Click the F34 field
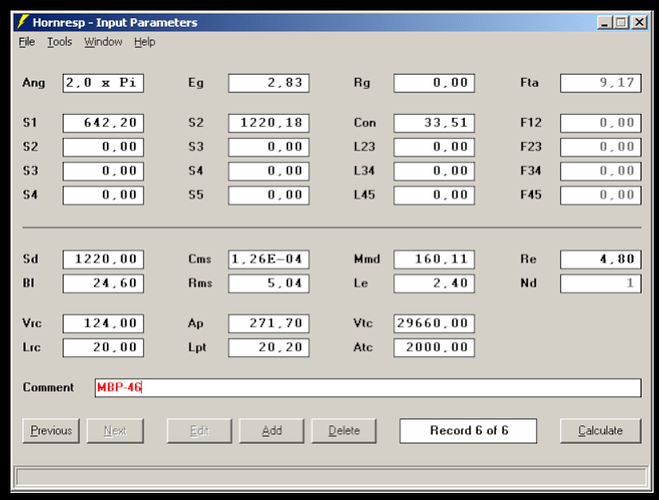Image resolution: width=659 pixels, height=500 pixels. tap(601, 171)
